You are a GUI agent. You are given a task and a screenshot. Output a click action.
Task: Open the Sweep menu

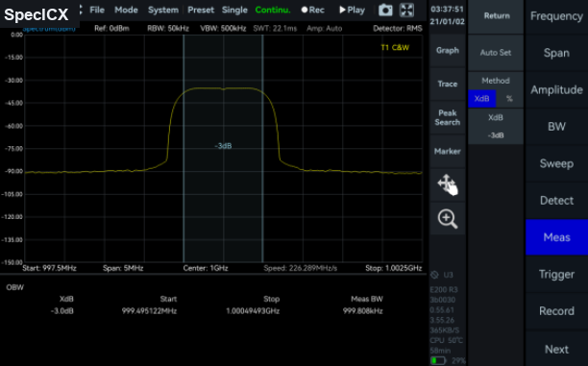[556, 163]
